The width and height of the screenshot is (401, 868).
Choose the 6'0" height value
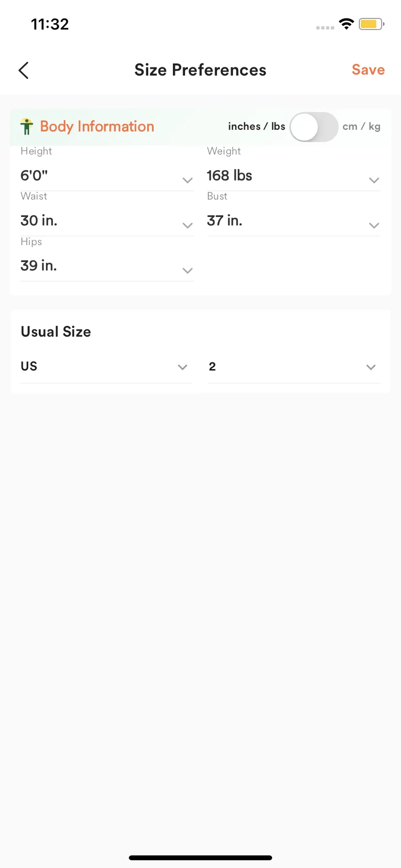(34, 175)
